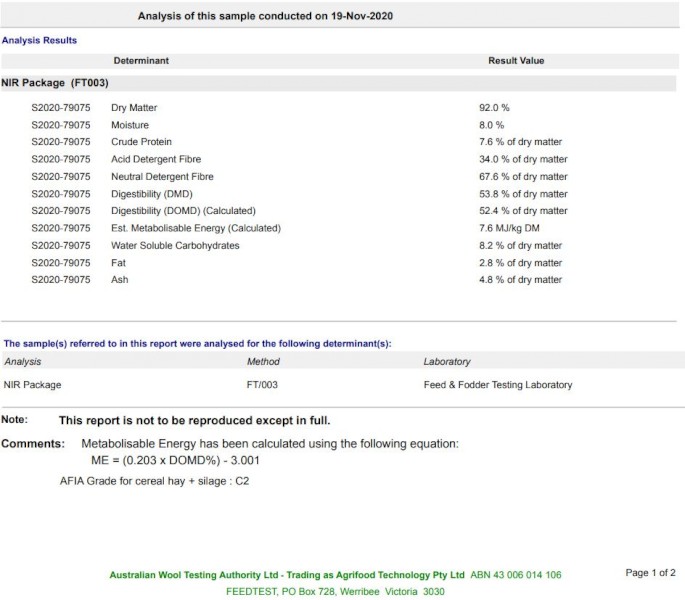The image size is (685, 600).
Task: Select the Method column header
Action: point(263,361)
